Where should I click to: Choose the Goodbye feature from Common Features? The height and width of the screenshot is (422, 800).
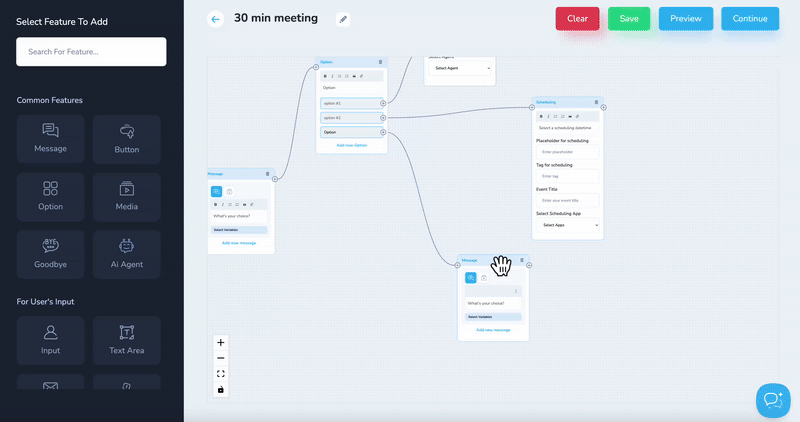[x=50, y=250]
